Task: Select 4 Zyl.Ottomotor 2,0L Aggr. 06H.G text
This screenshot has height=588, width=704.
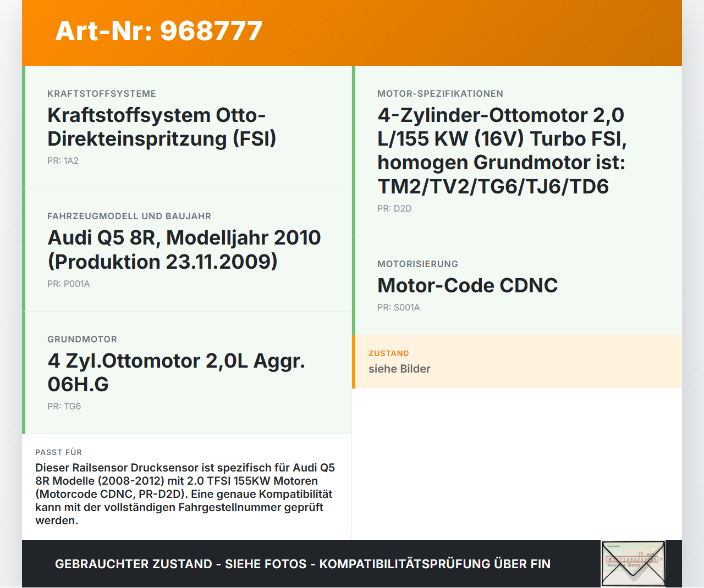Action: (x=176, y=373)
